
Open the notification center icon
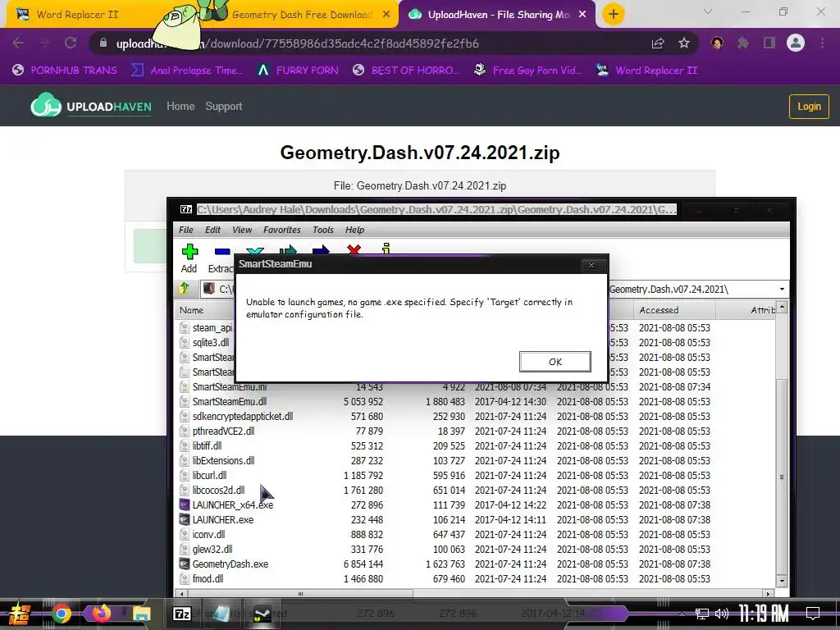tap(813, 614)
